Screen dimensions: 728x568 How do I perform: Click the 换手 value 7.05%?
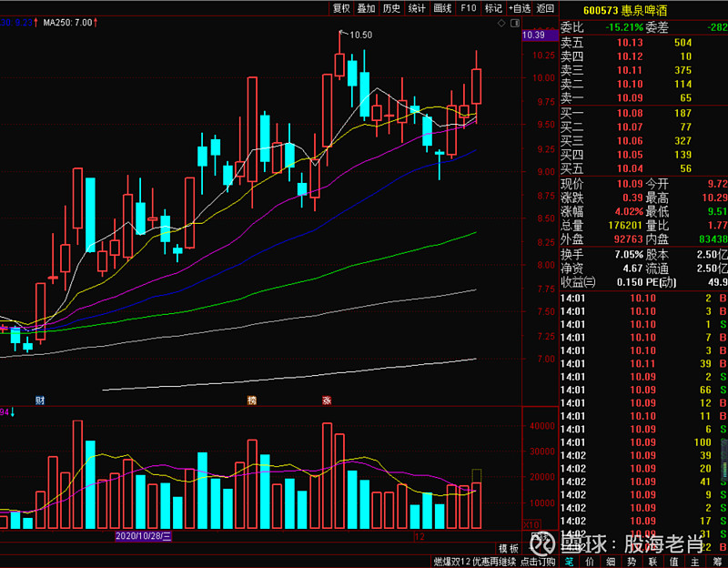coord(629,255)
